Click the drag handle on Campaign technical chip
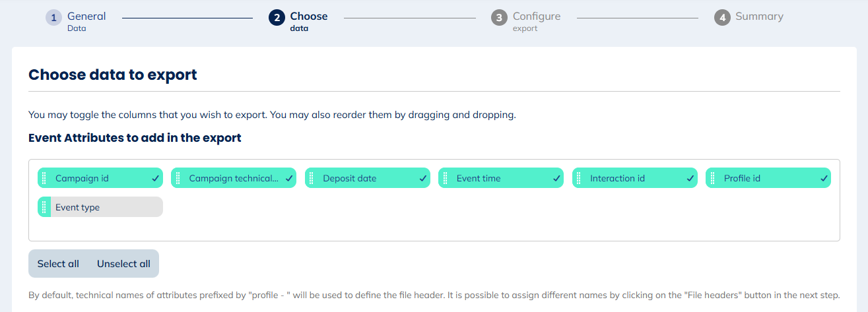 coord(178,178)
